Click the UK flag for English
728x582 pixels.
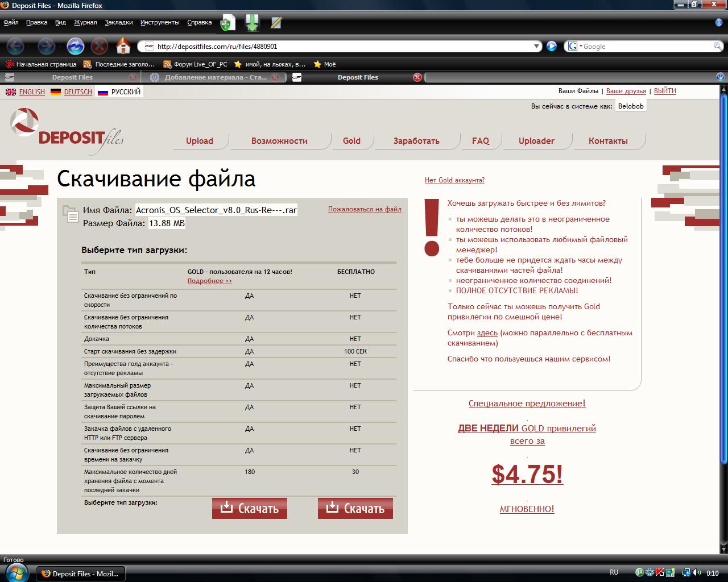[11, 92]
